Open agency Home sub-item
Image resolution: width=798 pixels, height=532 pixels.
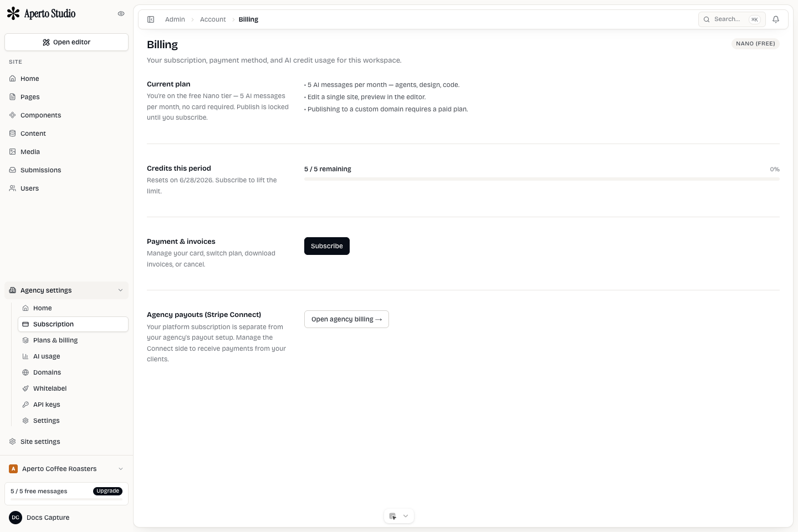tap(73, 308)
